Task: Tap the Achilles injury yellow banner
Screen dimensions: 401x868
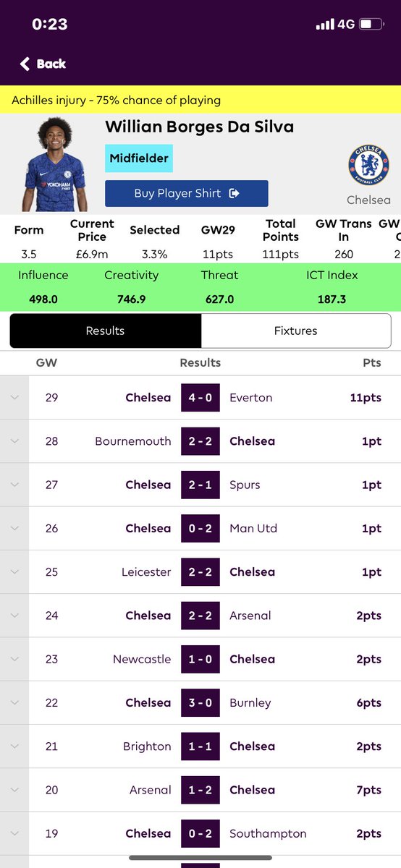Action: (200, 100)
